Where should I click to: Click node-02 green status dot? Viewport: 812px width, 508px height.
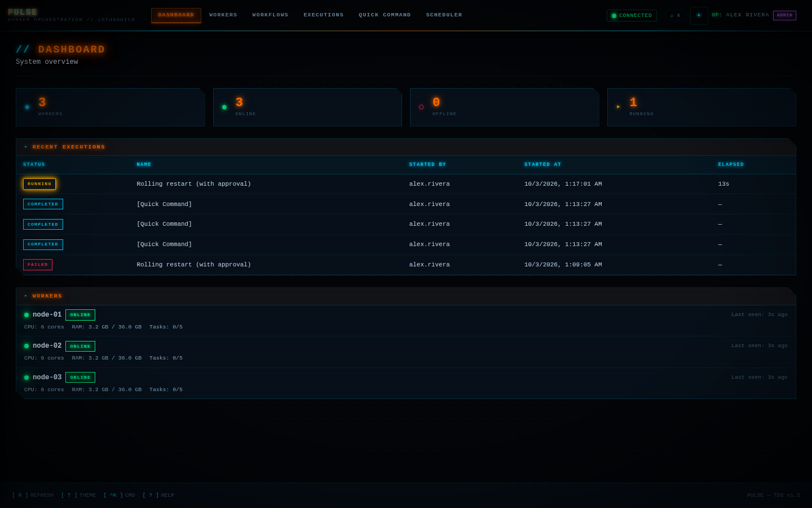pos(27,346)
